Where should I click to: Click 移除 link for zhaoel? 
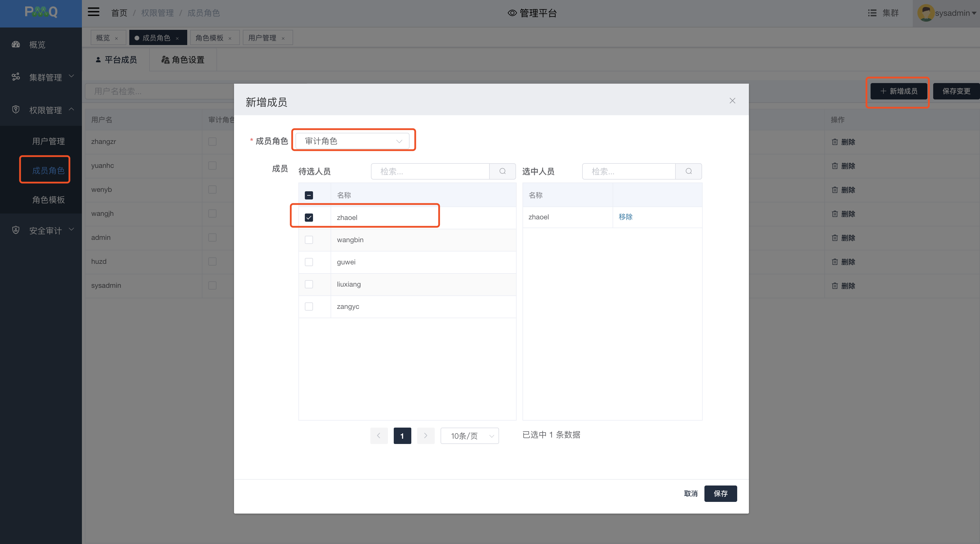(625, 217)
